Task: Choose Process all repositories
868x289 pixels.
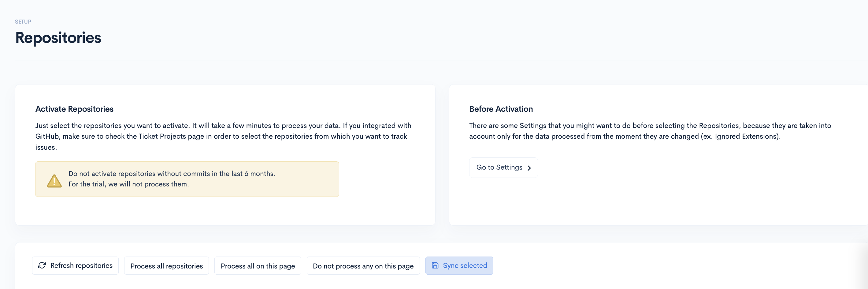Action: (166, 266)
